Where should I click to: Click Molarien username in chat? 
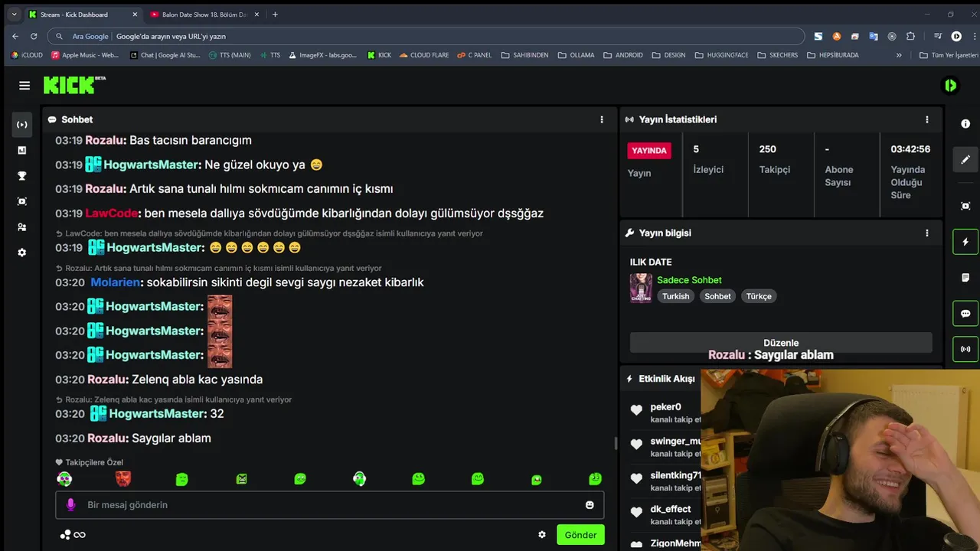tap(117, 282)
